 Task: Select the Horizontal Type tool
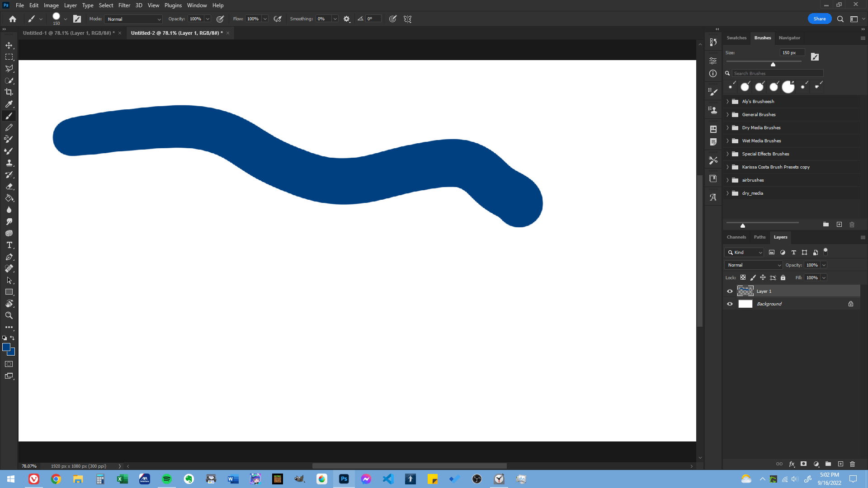[x=9, y=245]
